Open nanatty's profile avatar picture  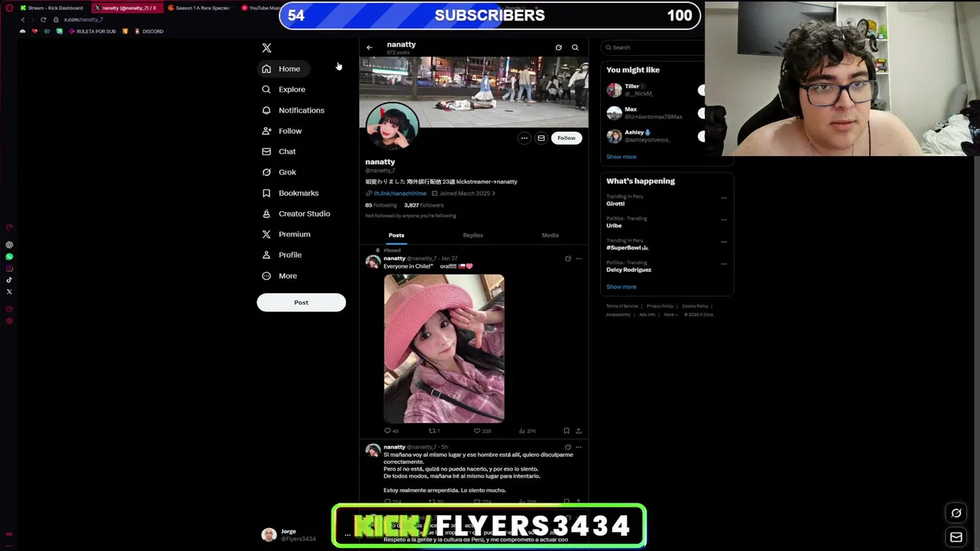point(393,126)
